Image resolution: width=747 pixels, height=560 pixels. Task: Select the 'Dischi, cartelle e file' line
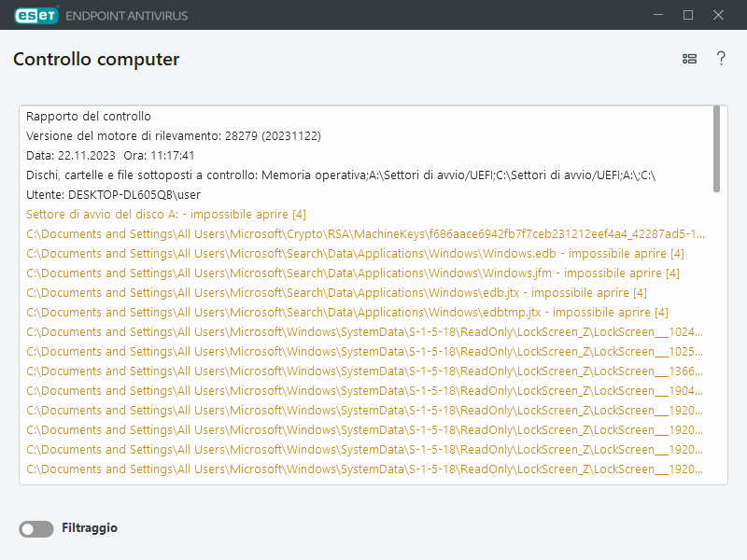[341, 175]
